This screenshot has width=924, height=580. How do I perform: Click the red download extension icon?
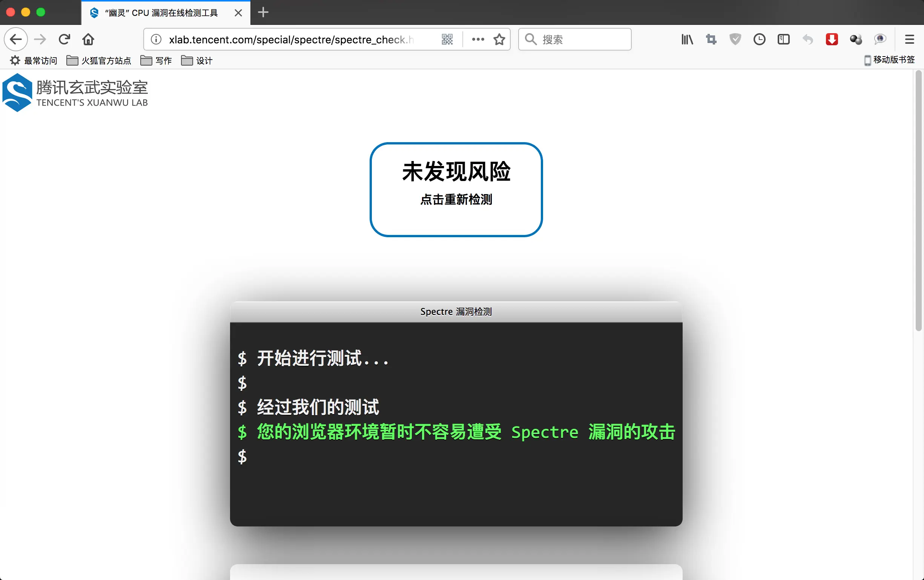(x=832, y=39)
